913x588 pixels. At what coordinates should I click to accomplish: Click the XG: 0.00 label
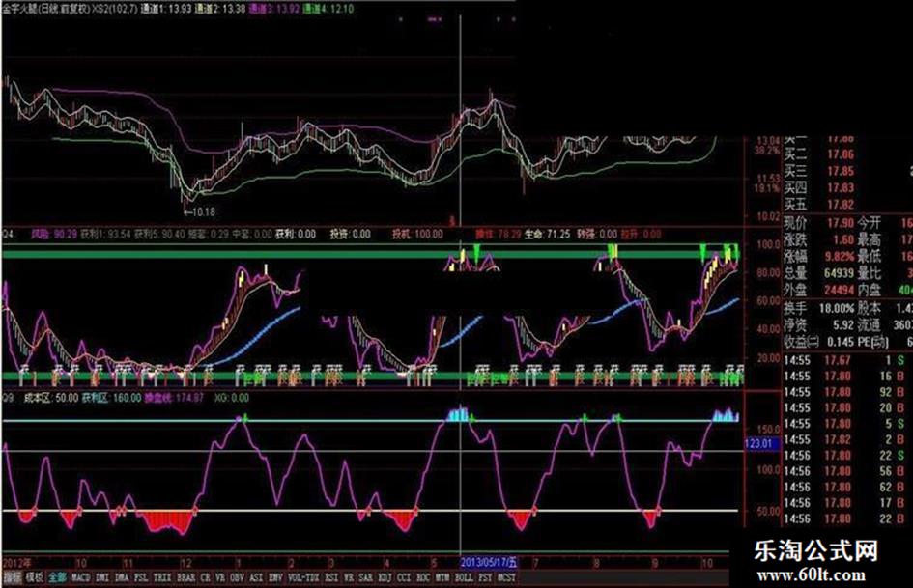(x=232, y=398)
